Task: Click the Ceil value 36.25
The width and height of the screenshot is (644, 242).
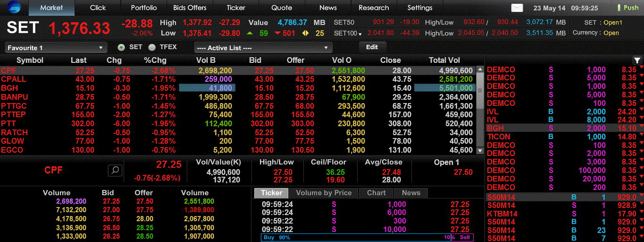Action: pyautogui.click(x=335, y=173)
